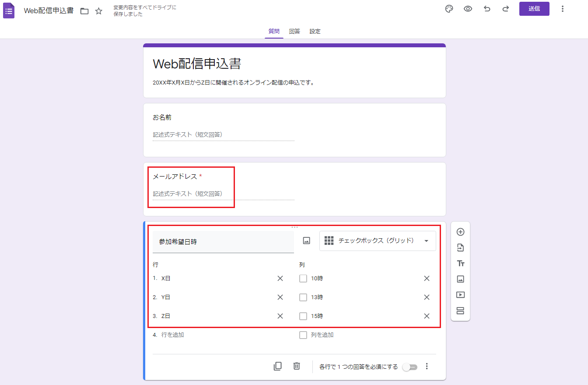
Task: Add a new question with plus icon
Action: pos(460,232)
